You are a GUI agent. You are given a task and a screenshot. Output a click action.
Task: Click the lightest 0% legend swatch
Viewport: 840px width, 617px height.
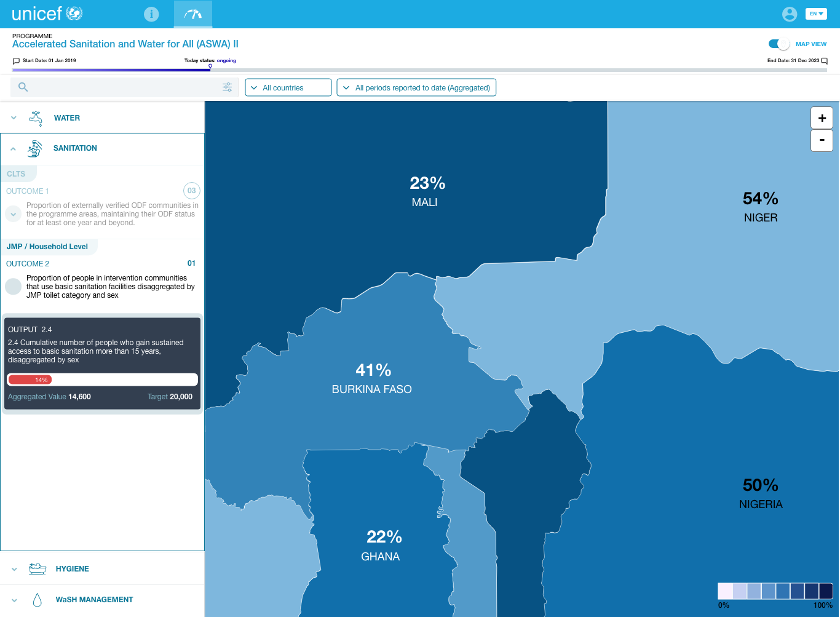[x=725, y=591]
